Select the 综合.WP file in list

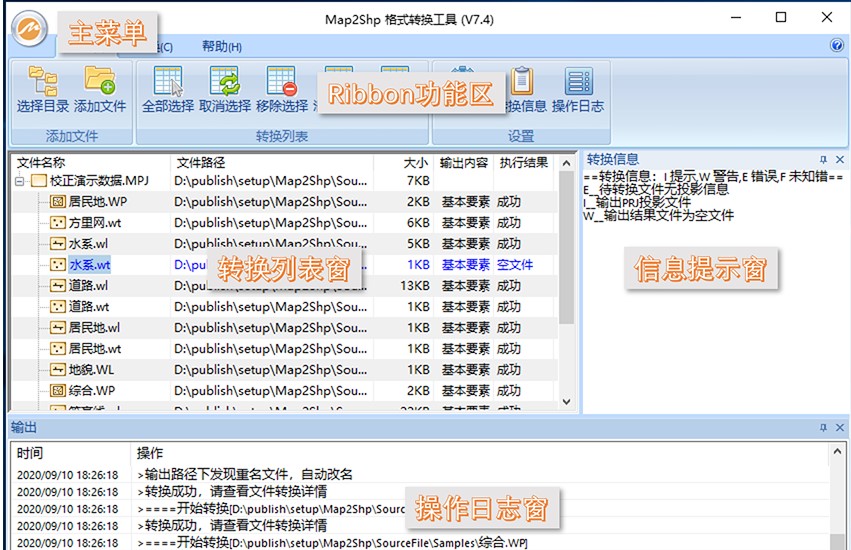pos(92,391)
